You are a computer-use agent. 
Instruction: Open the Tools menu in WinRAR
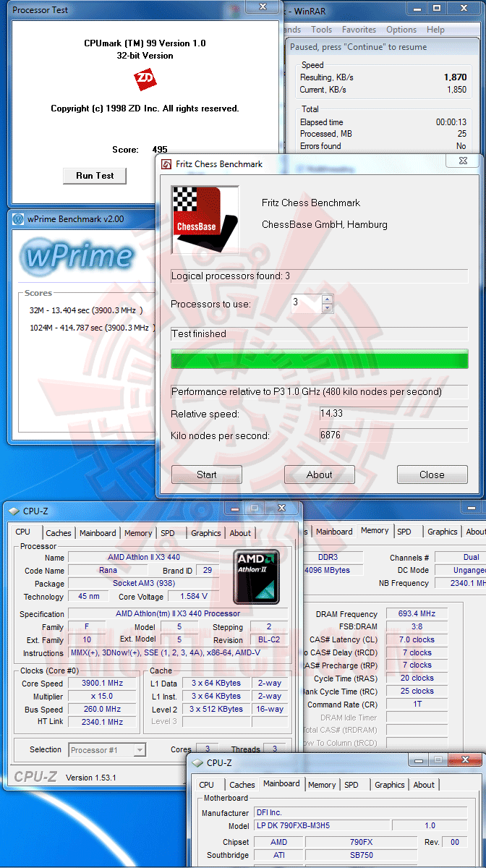(322, 30)
